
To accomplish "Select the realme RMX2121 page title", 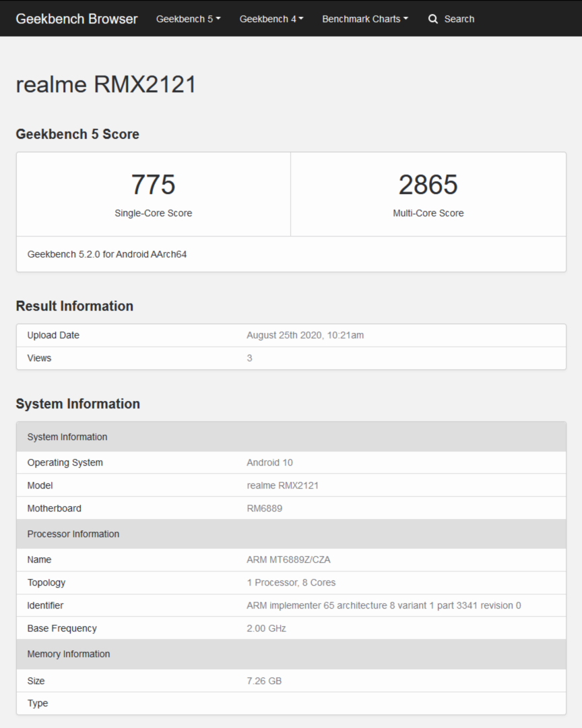I will [x=106, y=84].
